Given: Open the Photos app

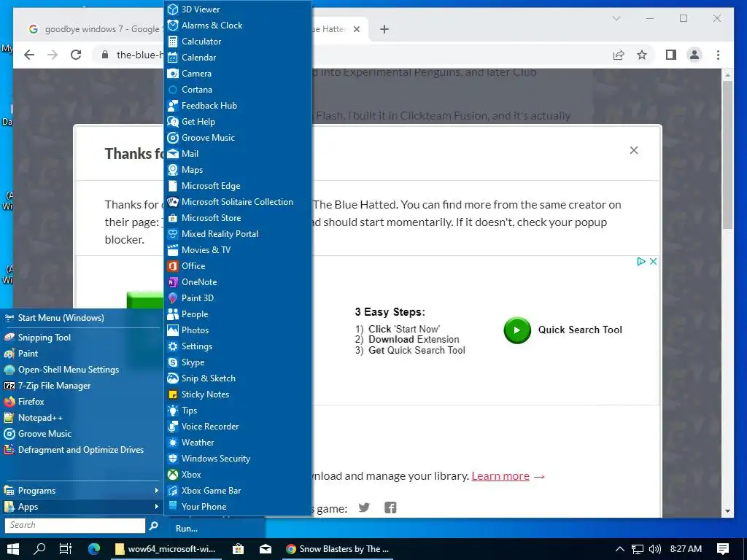Looking at the screenshot, I should pyautogui.click(x=239, y=330).
